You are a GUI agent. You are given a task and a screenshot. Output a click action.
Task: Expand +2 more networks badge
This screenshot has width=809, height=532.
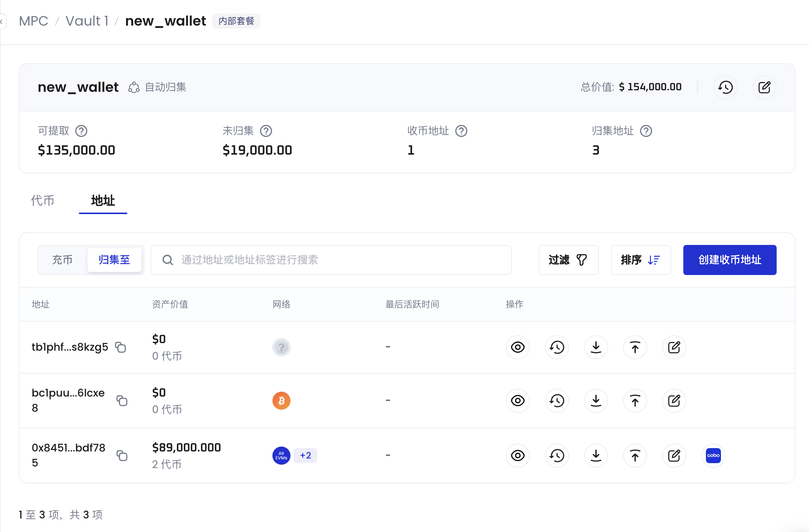click(x=306, y=455)
